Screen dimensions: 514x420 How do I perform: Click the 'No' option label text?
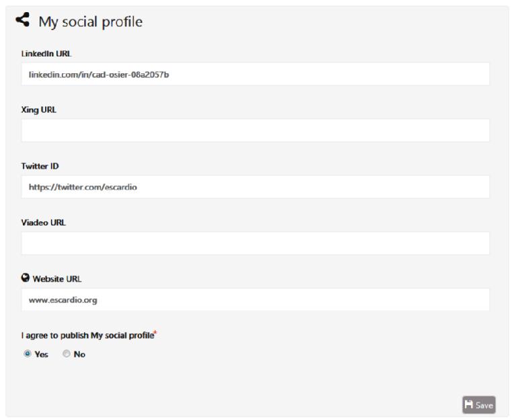80,355
